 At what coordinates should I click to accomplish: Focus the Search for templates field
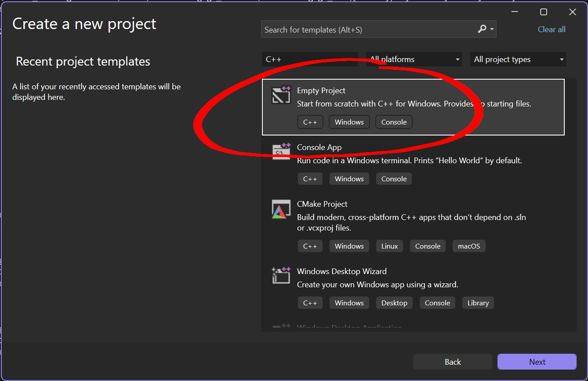tap(367, 29)
